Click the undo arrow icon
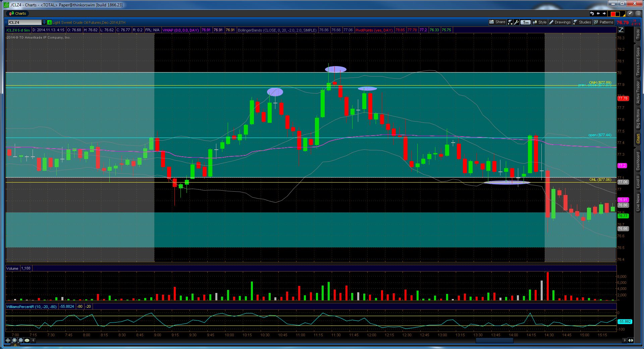The image size is (644, 349). point(592,14)
